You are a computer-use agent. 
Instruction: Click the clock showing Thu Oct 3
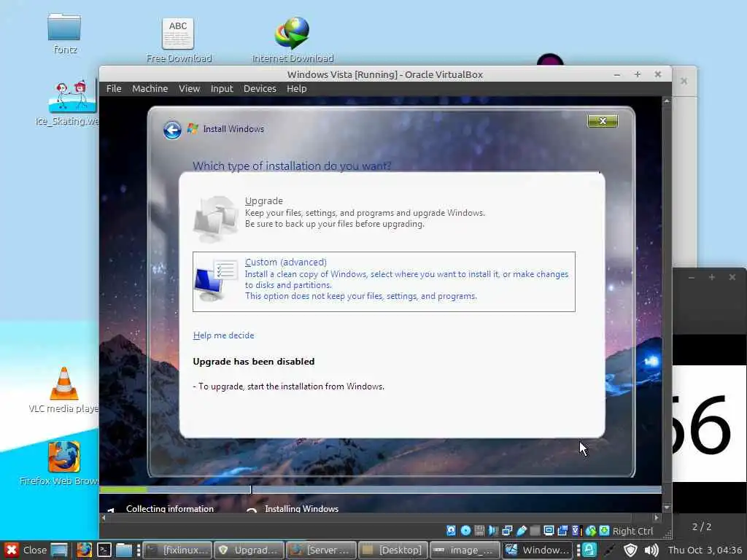(x=705, y=550)
